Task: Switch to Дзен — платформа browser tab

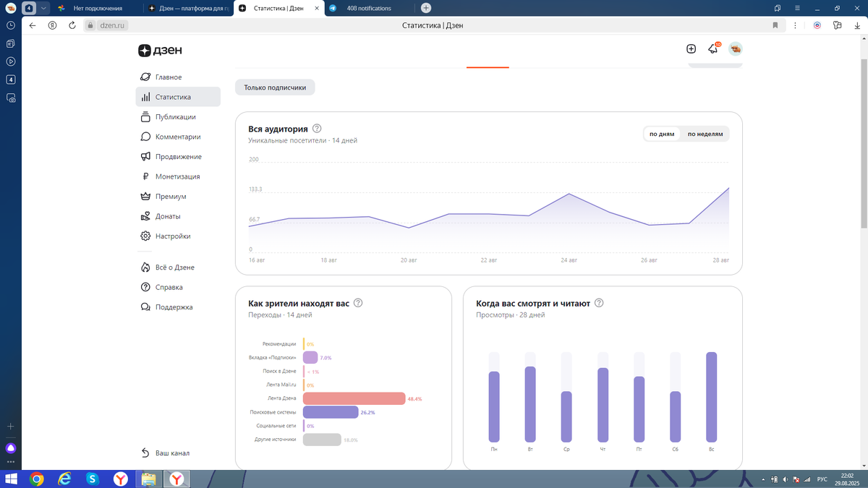Action: coord(187,8)
